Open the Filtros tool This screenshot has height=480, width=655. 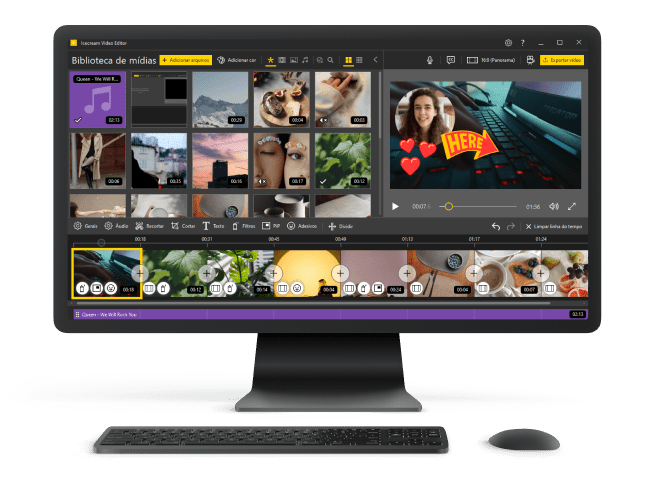(243, 226)
